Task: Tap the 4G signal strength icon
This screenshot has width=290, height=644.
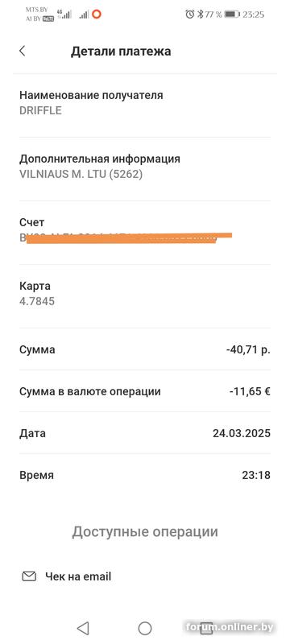Action: click(x=64, y=14)
